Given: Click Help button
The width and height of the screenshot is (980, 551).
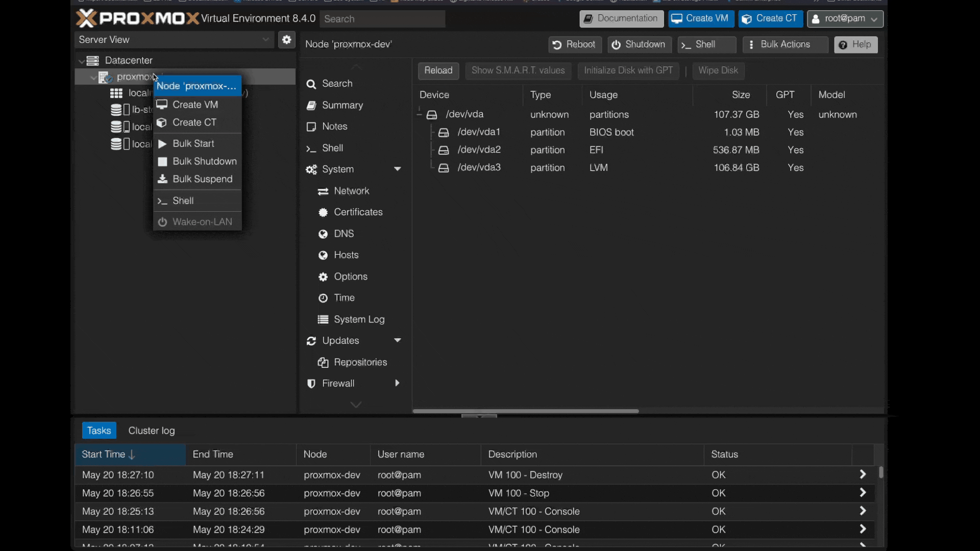Looking at the screenshot, I should point(856,45).
